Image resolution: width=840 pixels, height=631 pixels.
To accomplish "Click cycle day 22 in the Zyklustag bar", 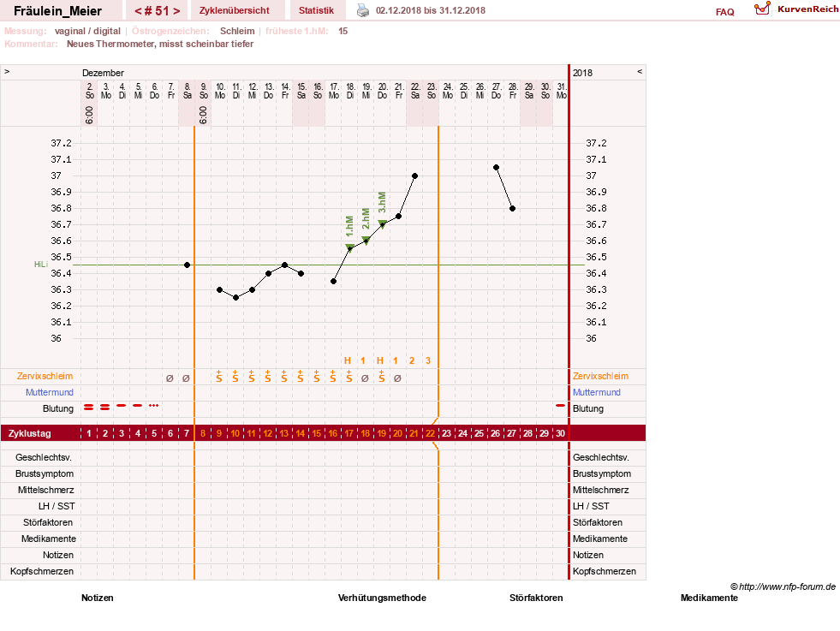I will coord(430,433).
